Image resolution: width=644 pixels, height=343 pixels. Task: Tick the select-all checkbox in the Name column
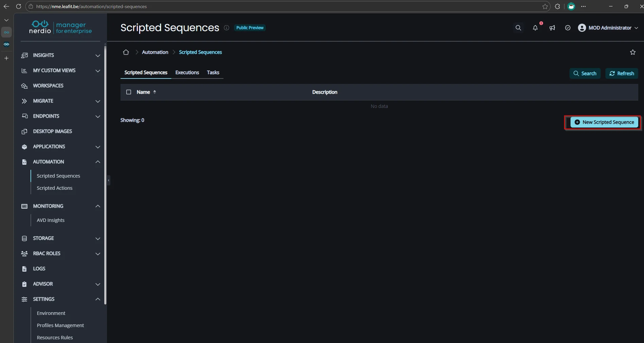(x=129, y=92)
